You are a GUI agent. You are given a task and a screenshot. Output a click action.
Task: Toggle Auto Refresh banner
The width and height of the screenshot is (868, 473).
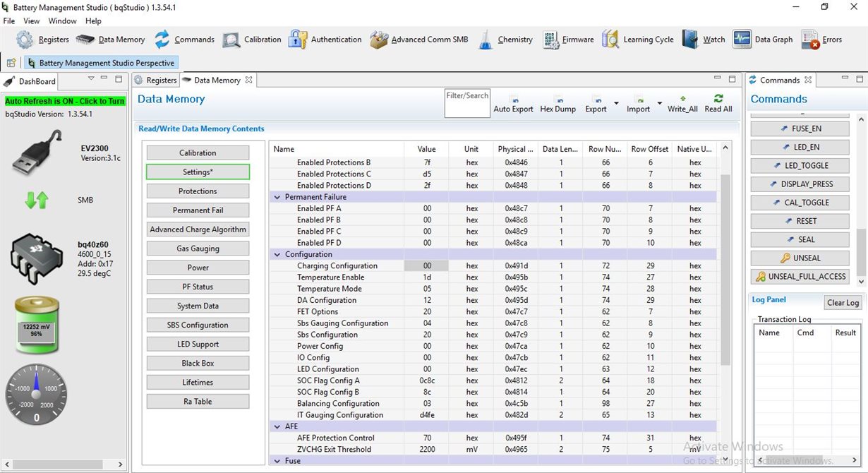[x=65, y=101]
